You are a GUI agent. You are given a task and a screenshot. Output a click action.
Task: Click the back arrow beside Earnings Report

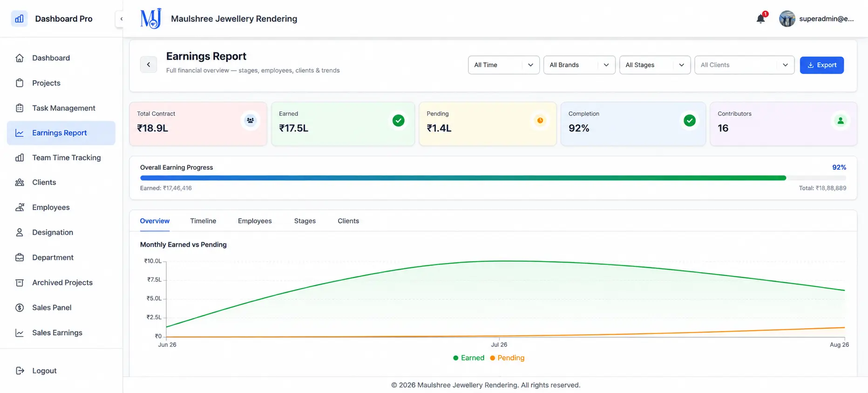(149, 65)
